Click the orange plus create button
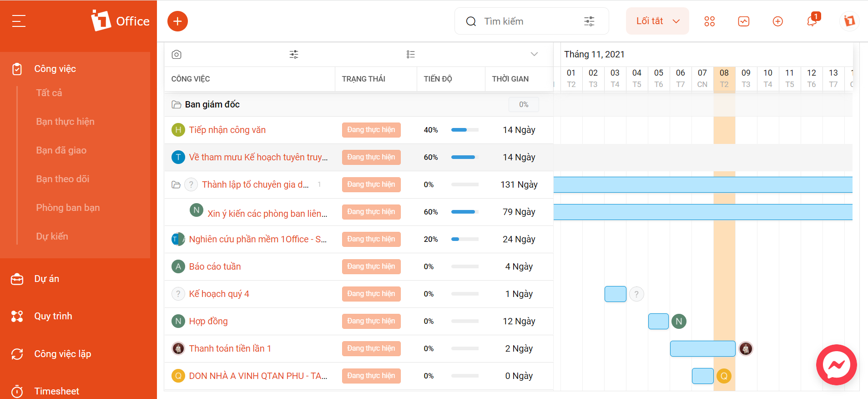Image resolution: width=868 pixels, height=399 pixels. tap(177, 21)
